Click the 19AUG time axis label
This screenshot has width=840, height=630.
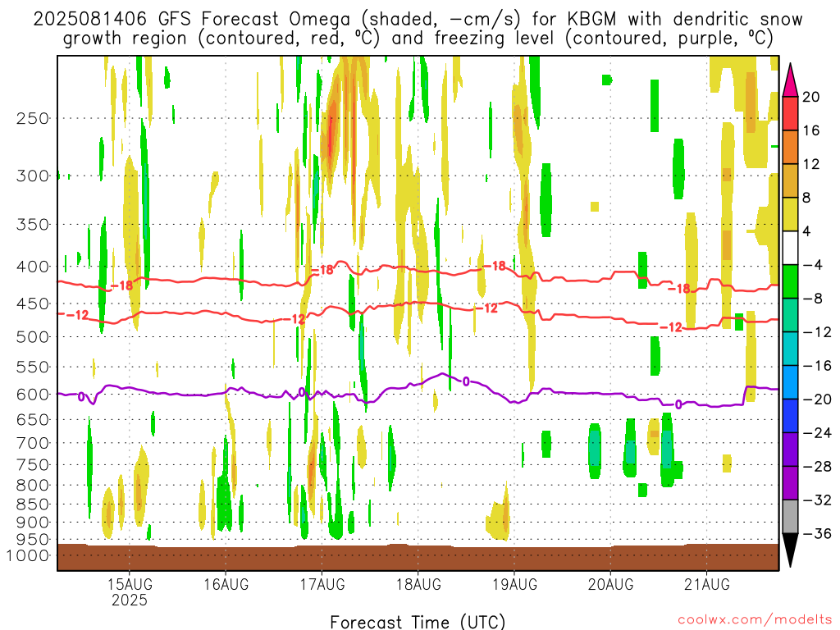(x=514, y=584)
